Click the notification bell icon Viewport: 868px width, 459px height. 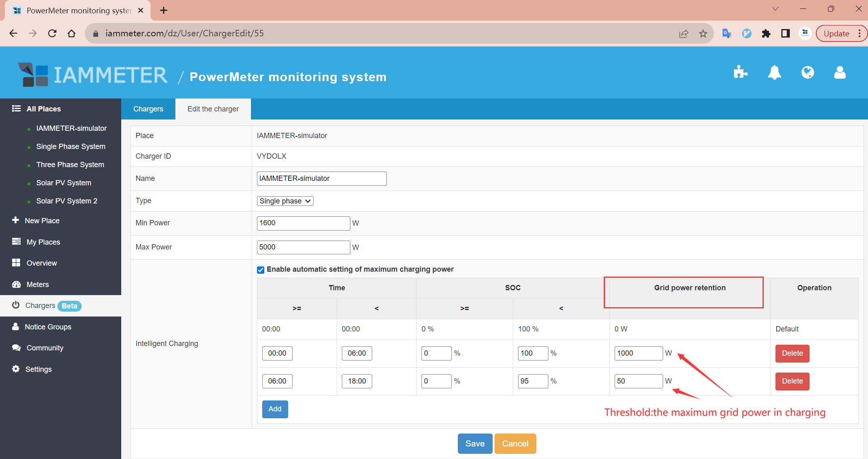774,73
